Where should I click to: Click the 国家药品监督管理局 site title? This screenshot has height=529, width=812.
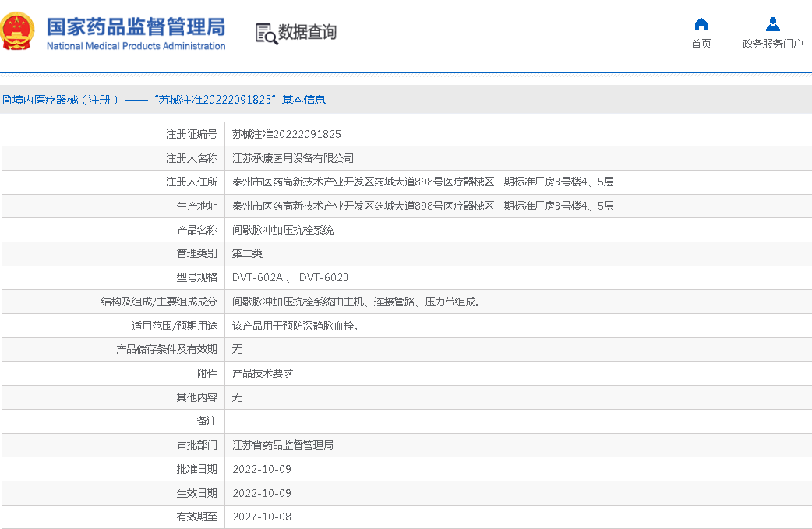point(136,26)
